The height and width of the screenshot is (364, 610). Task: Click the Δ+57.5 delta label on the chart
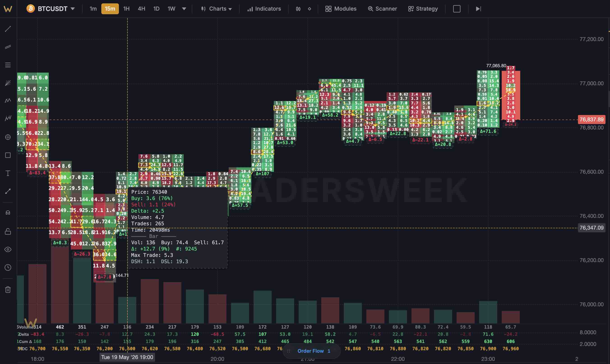[x=240, y=205]
